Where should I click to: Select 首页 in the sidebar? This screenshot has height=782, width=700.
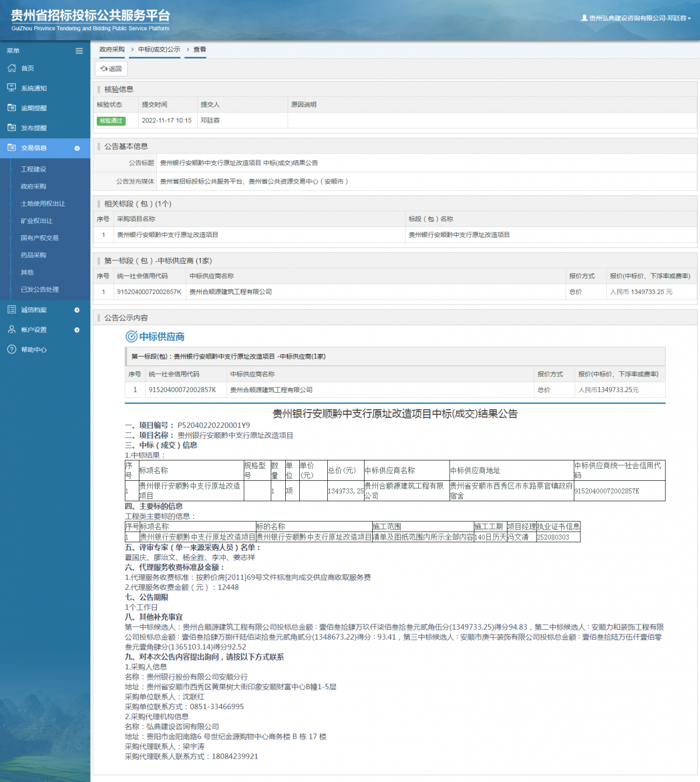click(x=27, y=68)
